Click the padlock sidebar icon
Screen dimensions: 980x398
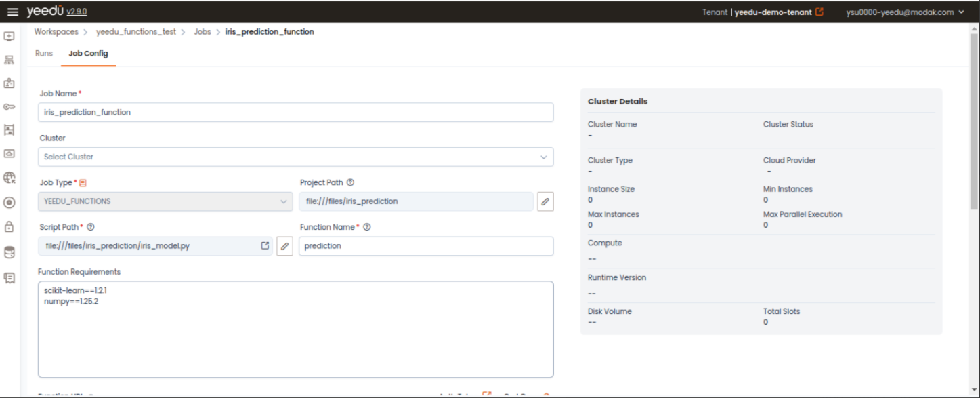click(x=9, y=226)
